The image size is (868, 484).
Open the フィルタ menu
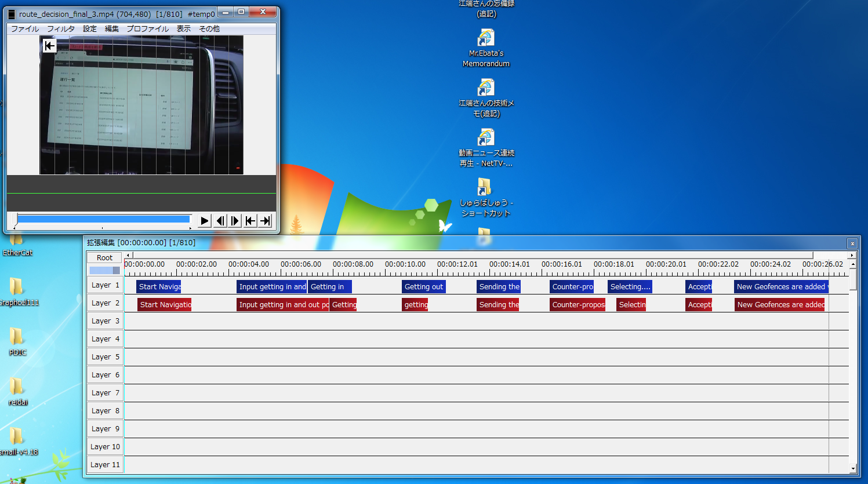click(x=60, y=28)
